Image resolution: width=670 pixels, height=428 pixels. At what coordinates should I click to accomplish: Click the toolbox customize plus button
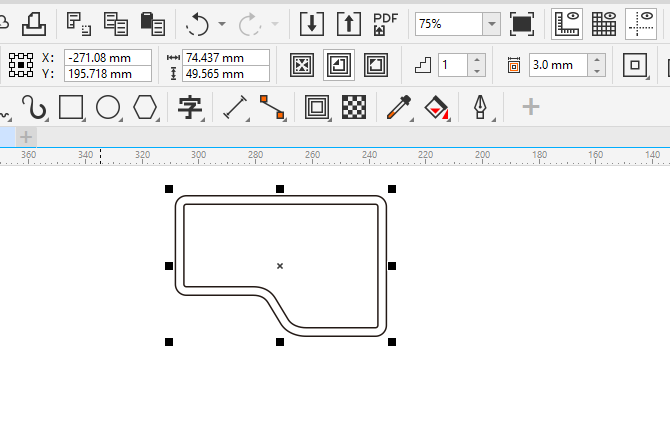(x=531, y=107)
